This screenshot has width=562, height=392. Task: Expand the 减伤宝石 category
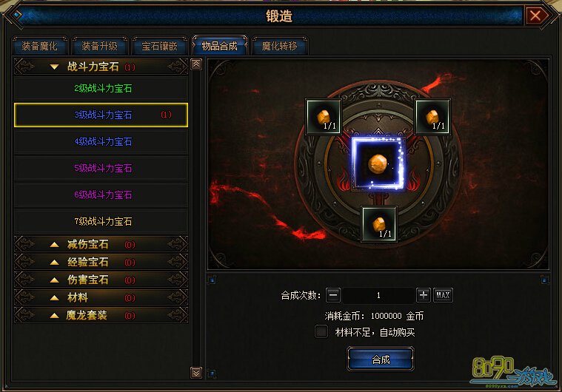coord(101,245)
